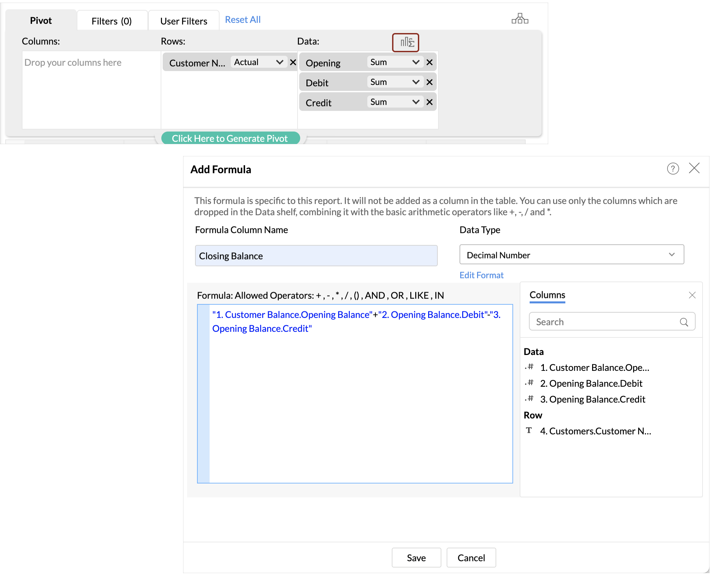The width and height of the screenshot is (728, 587).
Task: Remove the Opening field from Data shelf
Action: point(429,62)
